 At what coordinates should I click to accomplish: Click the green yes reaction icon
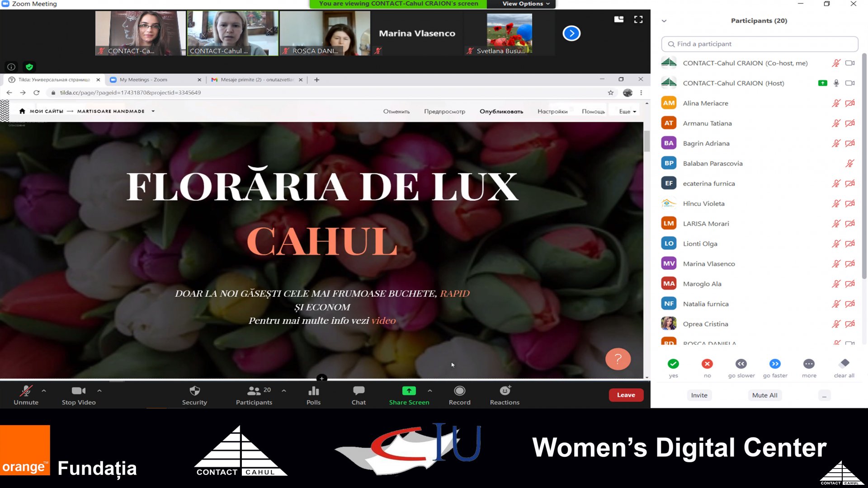[673, 364]
